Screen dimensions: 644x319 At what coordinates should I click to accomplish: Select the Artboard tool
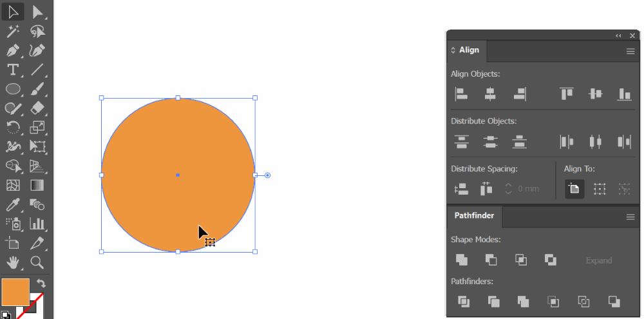tap(13, 243)
